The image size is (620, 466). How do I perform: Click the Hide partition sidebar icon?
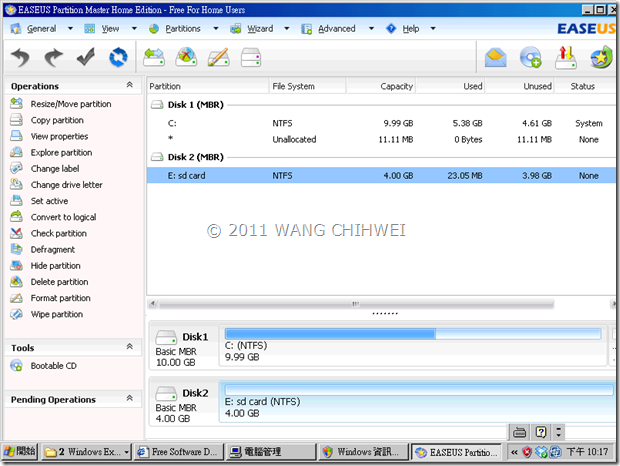(16, 266)
